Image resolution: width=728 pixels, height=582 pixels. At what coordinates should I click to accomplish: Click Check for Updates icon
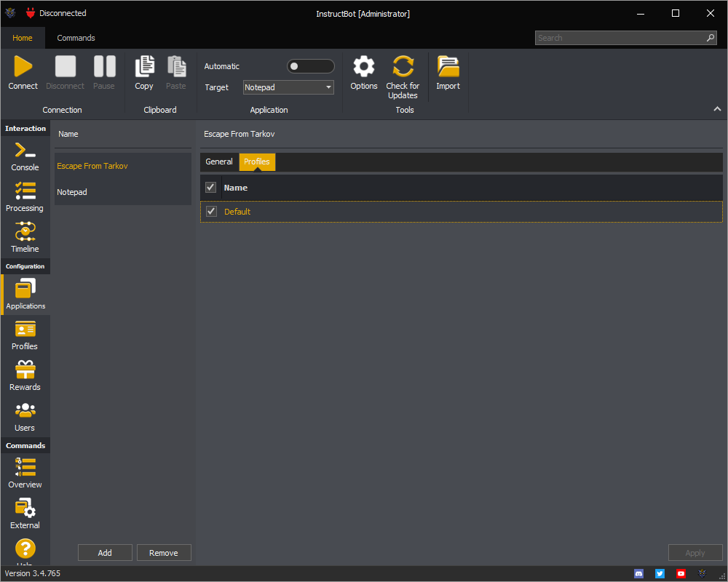[x=403, y=66]
